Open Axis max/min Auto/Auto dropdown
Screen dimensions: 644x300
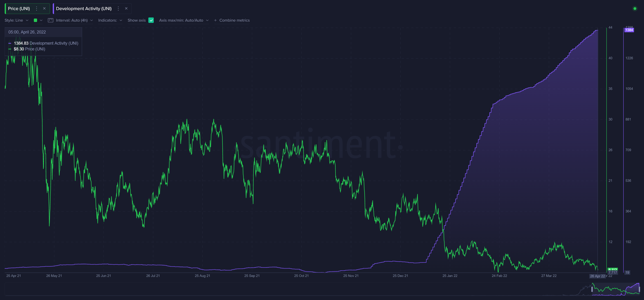pyautogui.click(x=184, y=20)
